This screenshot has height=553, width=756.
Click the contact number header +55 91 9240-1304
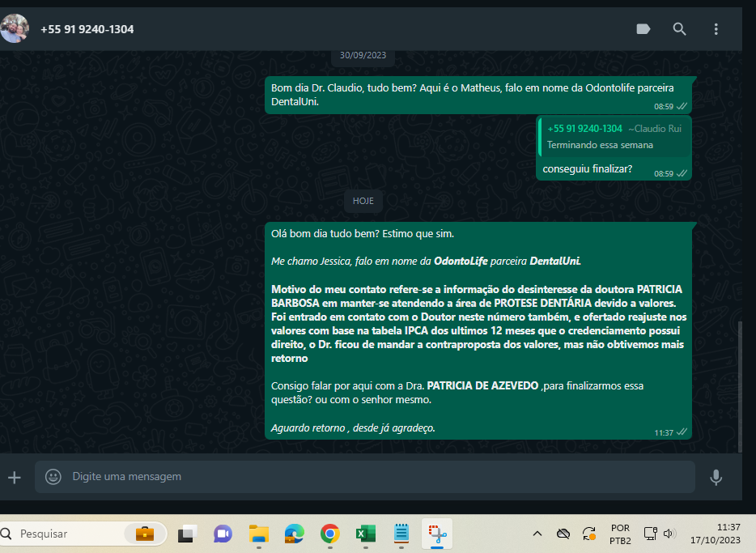87,29
